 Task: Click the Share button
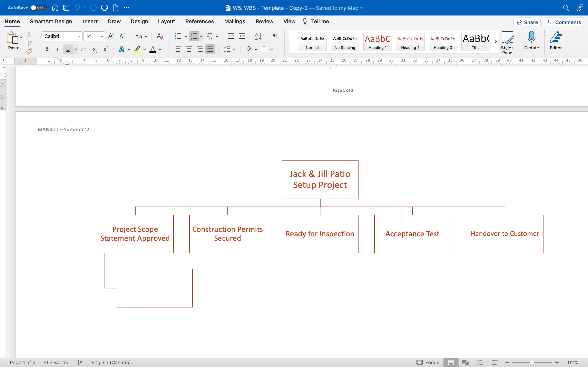tap(527, 22)
